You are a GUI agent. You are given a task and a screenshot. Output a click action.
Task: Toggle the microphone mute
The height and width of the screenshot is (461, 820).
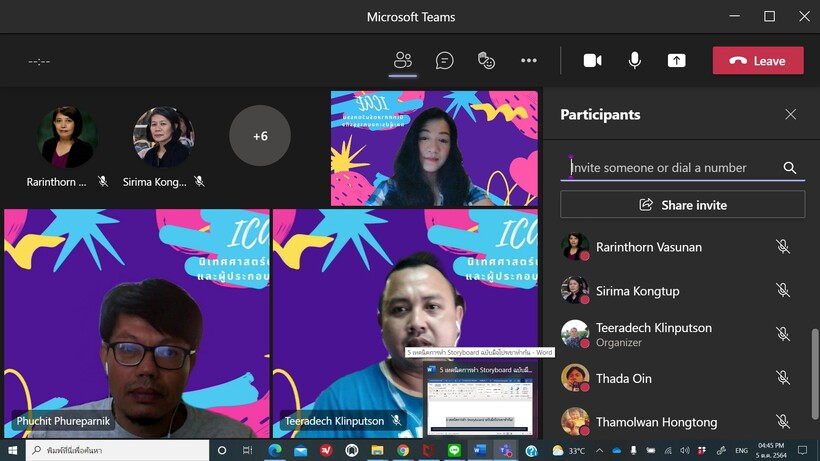(x=634, y=60)
